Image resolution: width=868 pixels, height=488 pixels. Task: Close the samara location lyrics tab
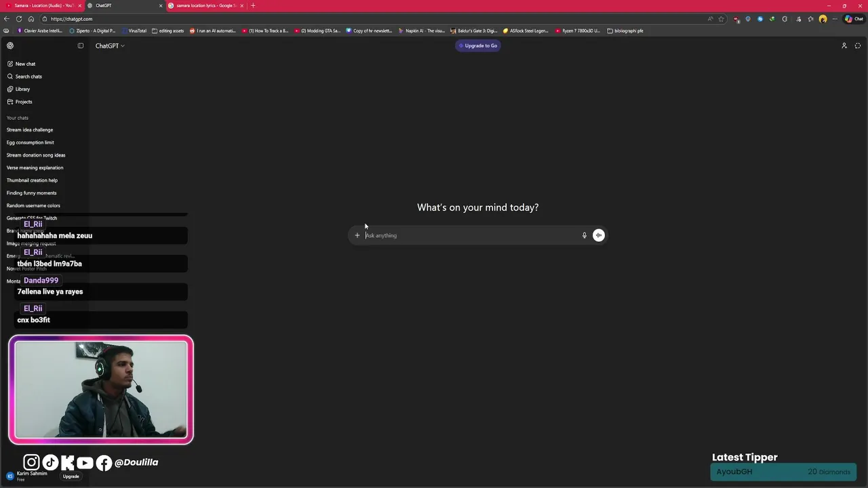point(242,5)
